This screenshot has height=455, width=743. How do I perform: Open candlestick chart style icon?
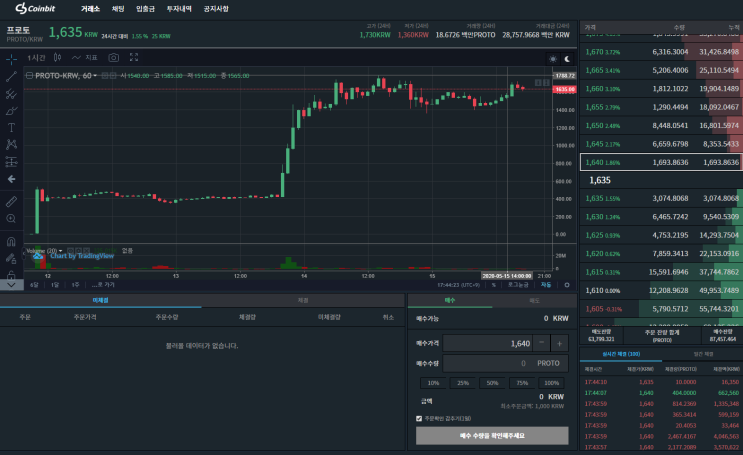click(57, 57)
